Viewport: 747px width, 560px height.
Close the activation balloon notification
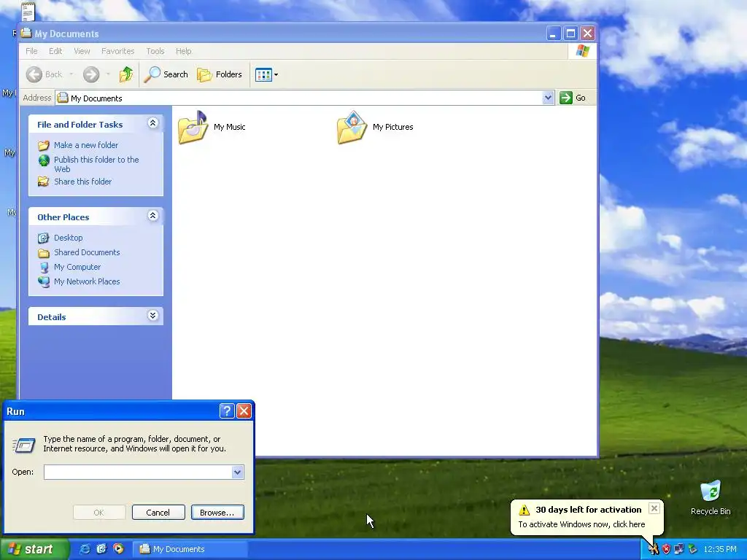(x=654, y=508)
